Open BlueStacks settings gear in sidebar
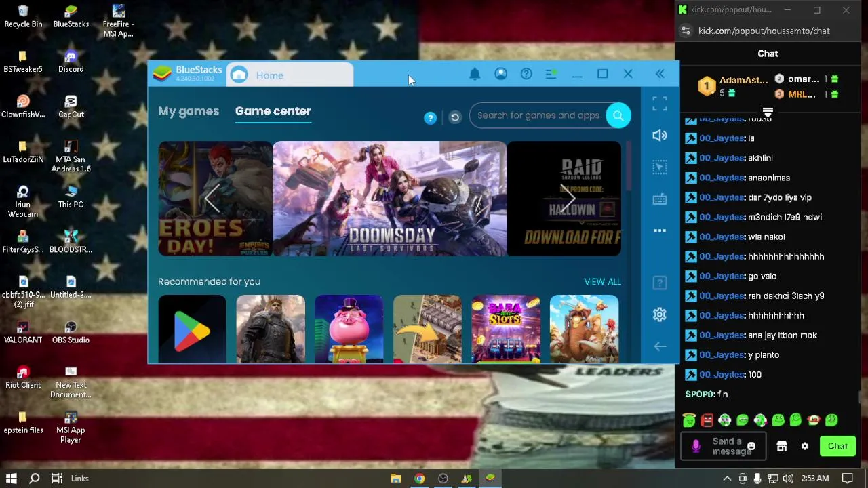The image size is (868, 488). (x=660, y=314)
